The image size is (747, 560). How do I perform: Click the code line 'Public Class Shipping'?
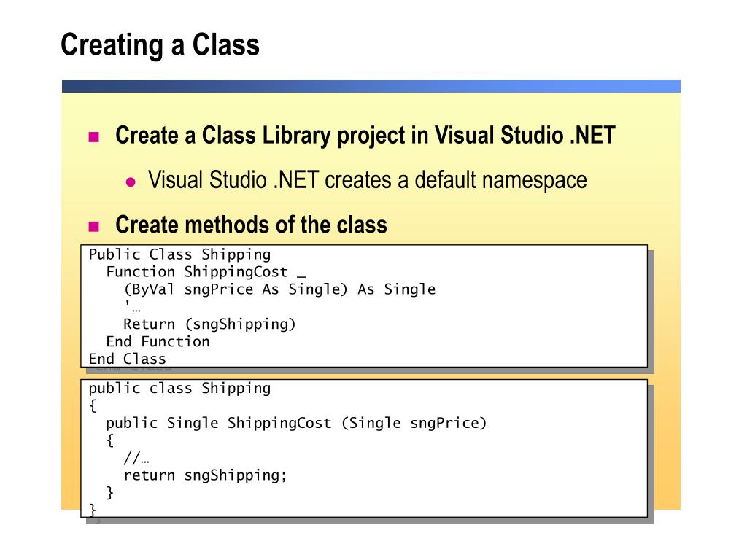179,254
